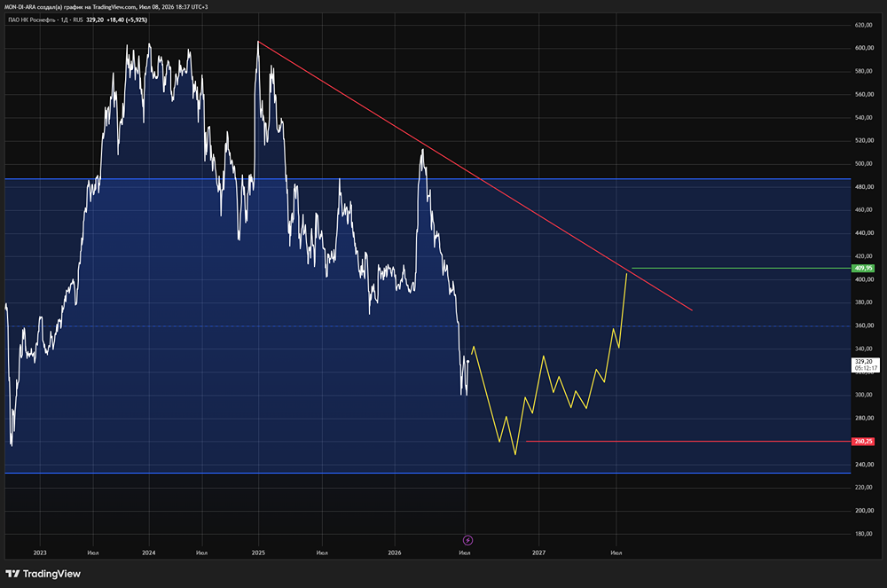The height and width of the screenshot is (588, 887).
Task: Click the 180,00 price axis label
Action: point(863,534)
